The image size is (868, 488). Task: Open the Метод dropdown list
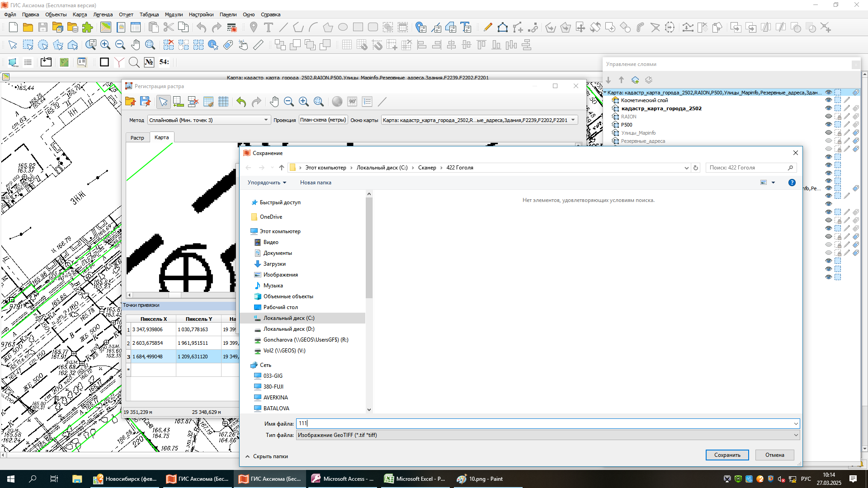[266, 120]
